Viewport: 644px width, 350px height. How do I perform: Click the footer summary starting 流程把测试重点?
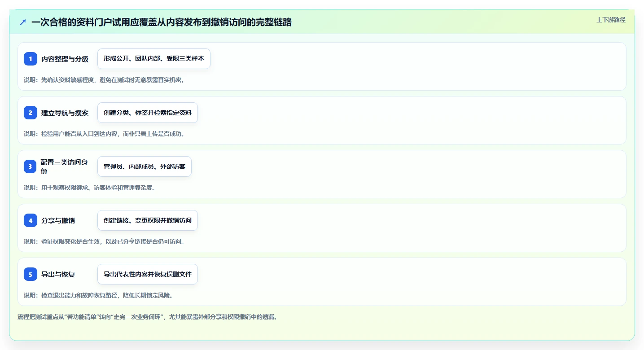point(147,317)
